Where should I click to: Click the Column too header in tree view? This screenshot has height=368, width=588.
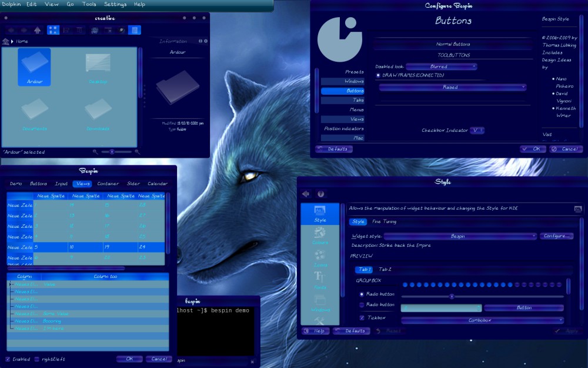pyautogui.click(x=105, y=276)
